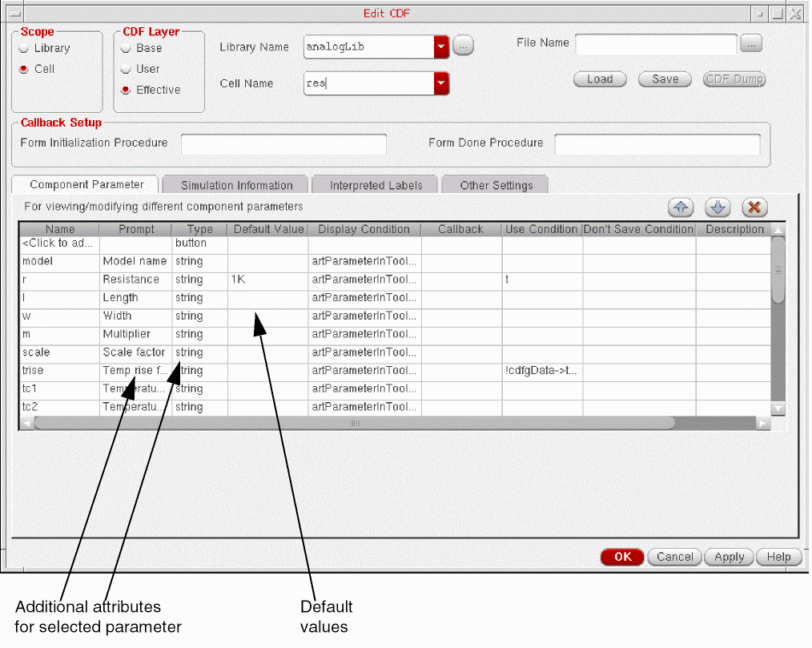Screen dimensions: 812x648
Task: Click the 'Resistance' prompt cell
Action: click(135, 280)
